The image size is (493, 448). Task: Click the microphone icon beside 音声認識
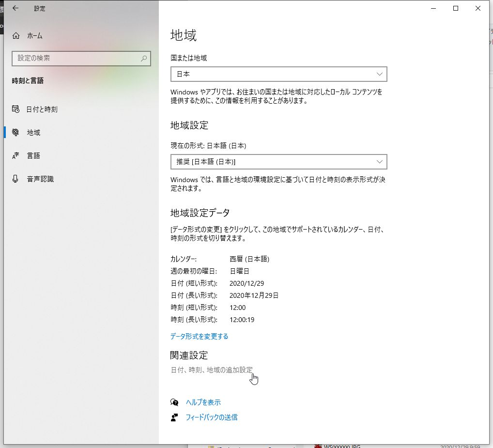pos(15,179)
